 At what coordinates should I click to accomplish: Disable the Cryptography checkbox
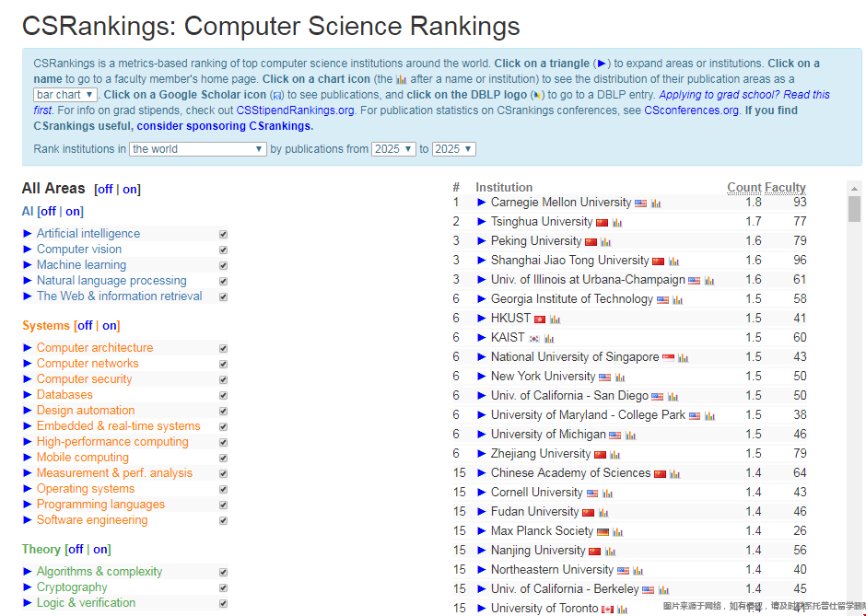click(x=223, y=588)
